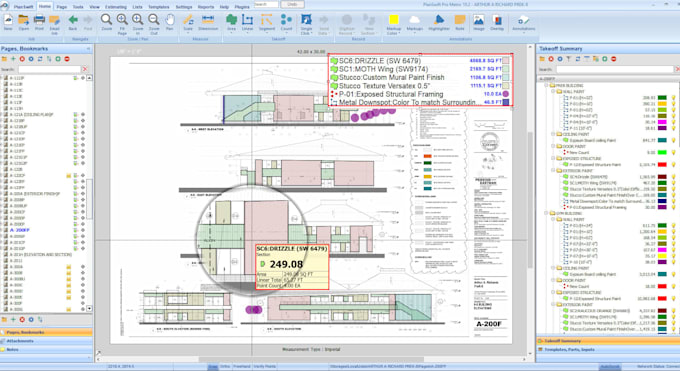This screenshot has height=371, width=680.
Task: Collapse the MAIN BUILDING tree node
Action: pos(546,86)
